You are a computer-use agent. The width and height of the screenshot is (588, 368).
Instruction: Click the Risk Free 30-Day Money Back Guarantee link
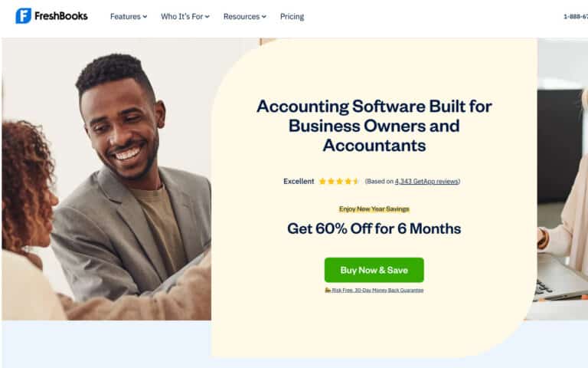[377, 291]
